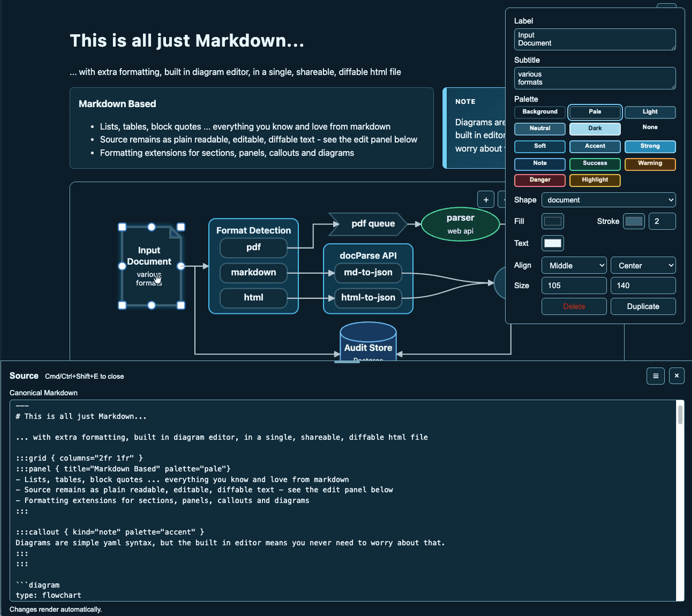Click the docParse API group title
692x616 pixels.
(368, 256)
